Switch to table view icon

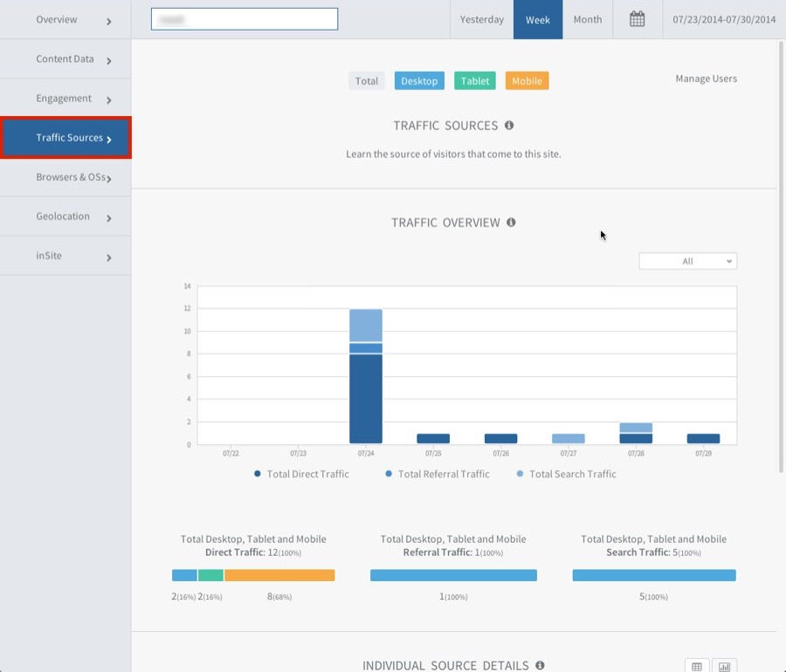tap(697, 666)
